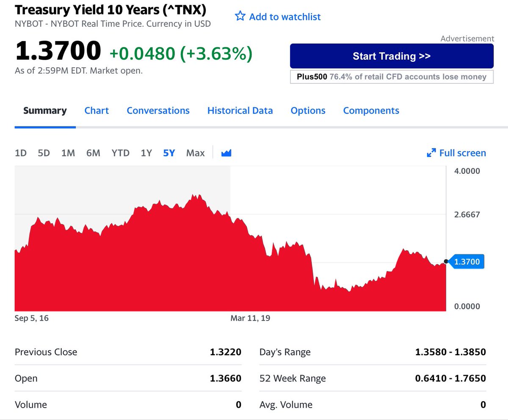Switch to the Chart tab
Viewport: 508px width, 420px height.
pyautogui.click(x=97, y=110)
